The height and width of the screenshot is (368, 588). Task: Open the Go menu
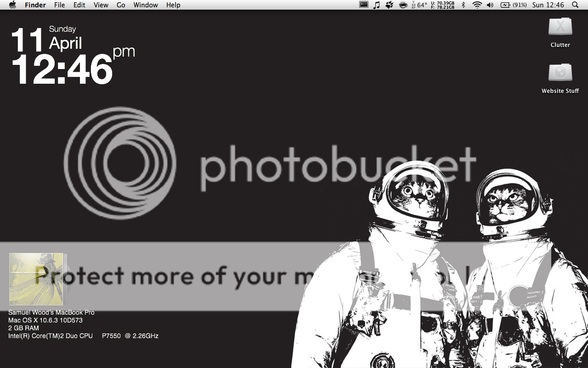(x=121, y=5)
